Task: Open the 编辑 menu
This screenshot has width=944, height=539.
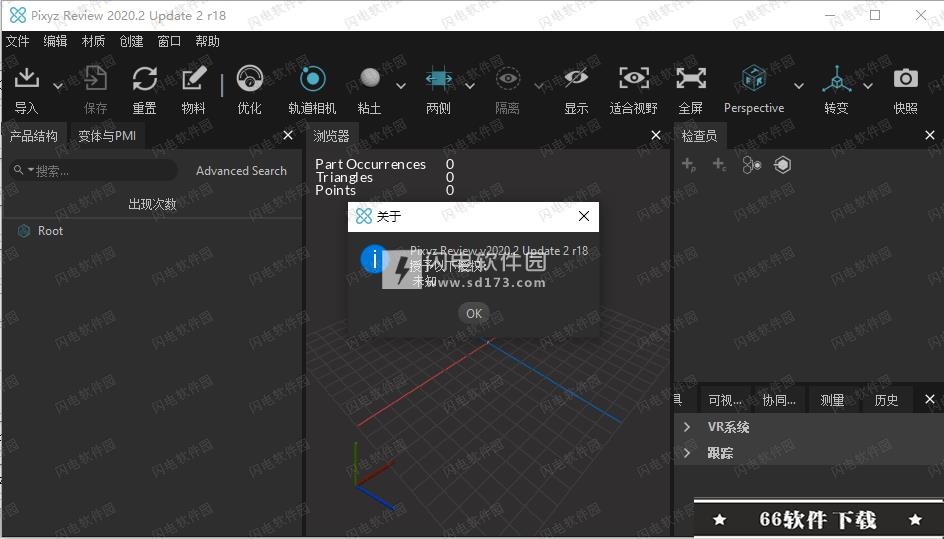Action: coord(55,41)
